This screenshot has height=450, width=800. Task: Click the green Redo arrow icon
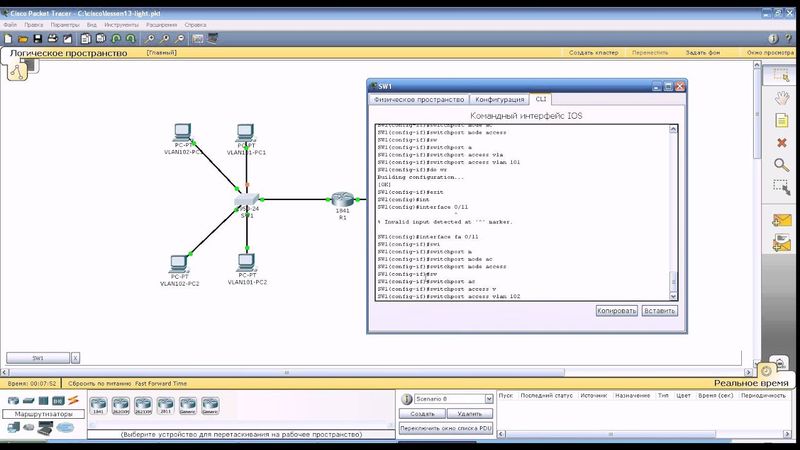point(131,38)
